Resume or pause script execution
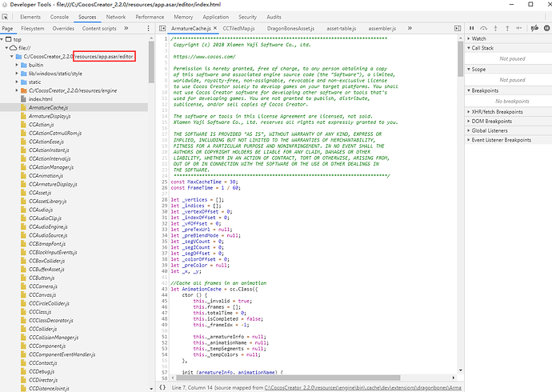552x392 pixels. [x=472, y=28]
